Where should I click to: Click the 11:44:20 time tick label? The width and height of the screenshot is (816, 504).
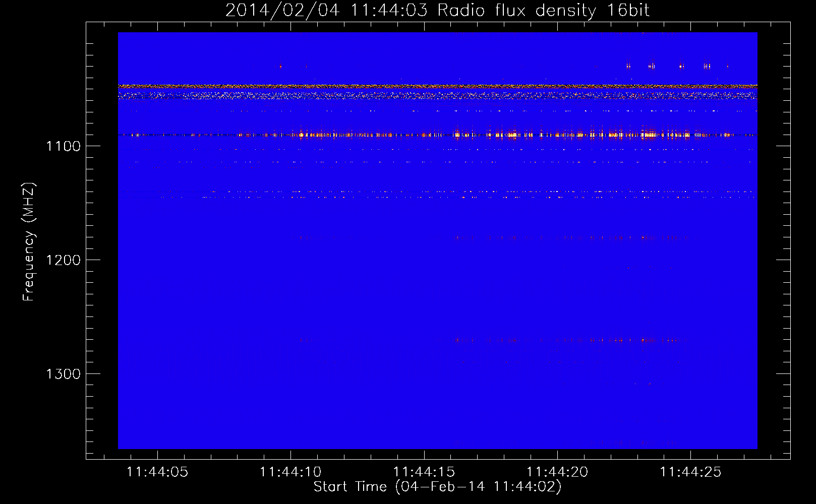pyautogui.click(x=557, y=472)
